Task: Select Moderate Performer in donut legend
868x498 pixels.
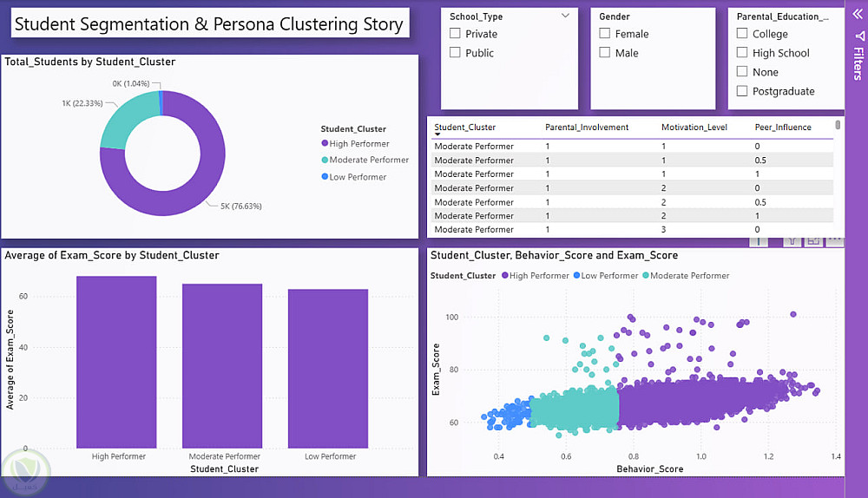Action: [365, 160]
